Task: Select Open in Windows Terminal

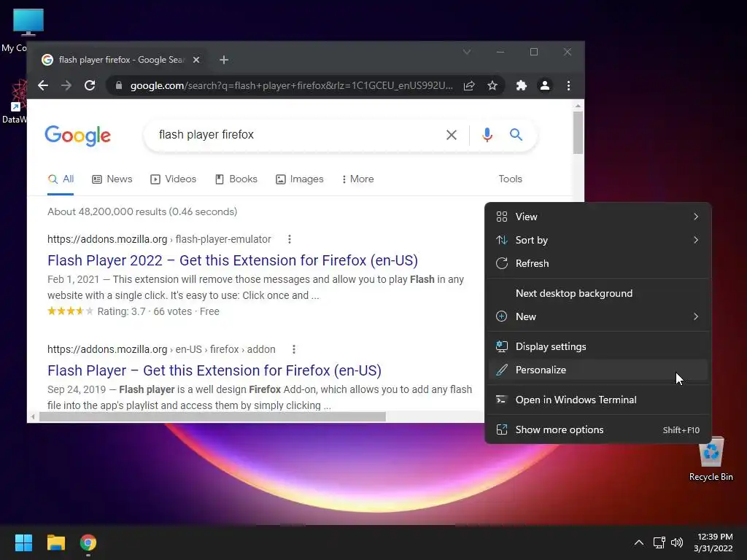Action: (598, 400)
